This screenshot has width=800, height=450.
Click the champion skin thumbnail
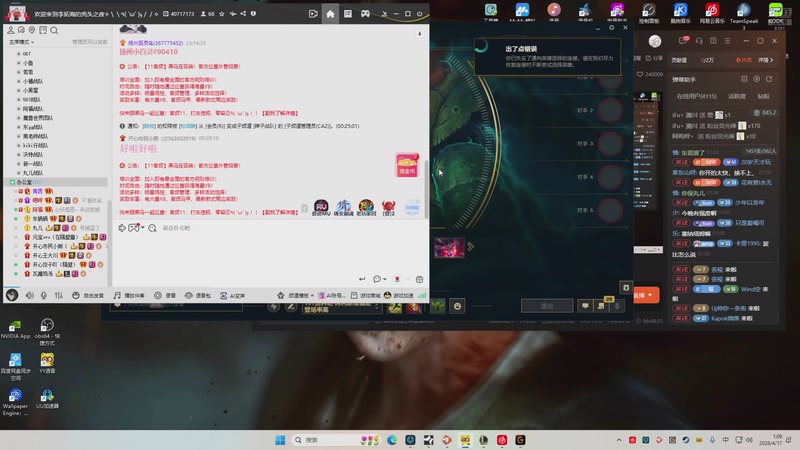tap(449, 247)
